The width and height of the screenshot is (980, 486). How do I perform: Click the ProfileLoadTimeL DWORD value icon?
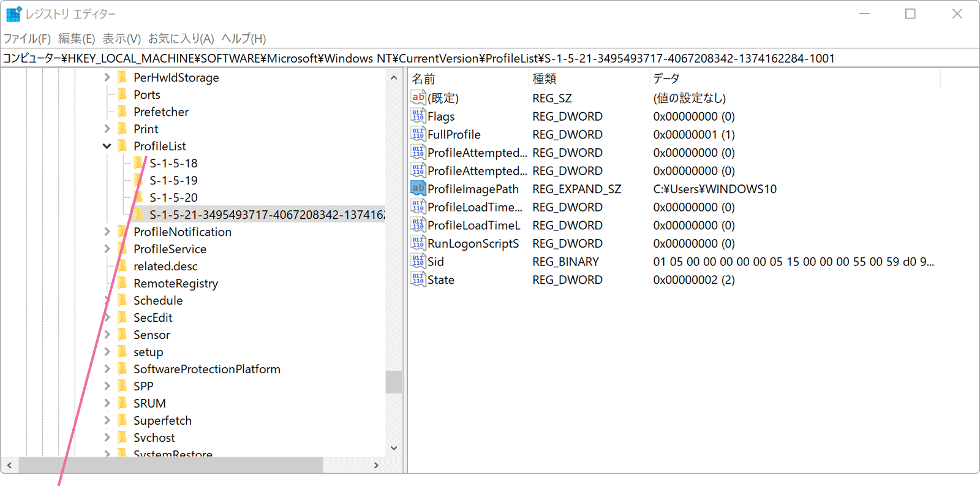pos(418,225)
